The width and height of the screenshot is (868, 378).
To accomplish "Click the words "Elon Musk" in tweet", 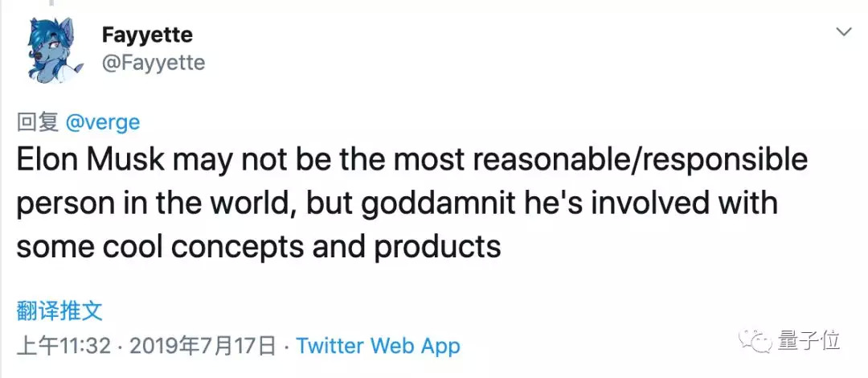I will [x=90, y=160].
